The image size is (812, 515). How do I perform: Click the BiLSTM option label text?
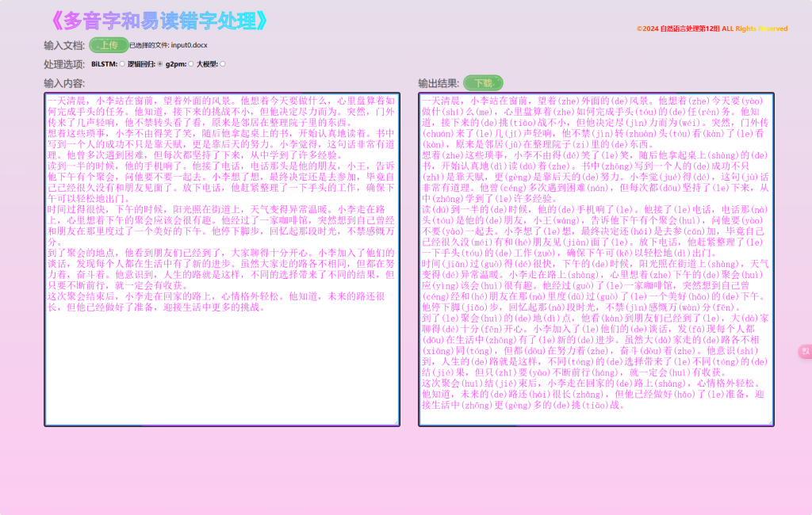[104, 64]
